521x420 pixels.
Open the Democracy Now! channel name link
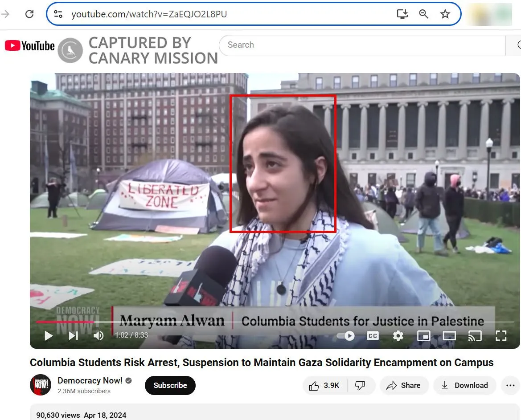[x=90, y=380]
